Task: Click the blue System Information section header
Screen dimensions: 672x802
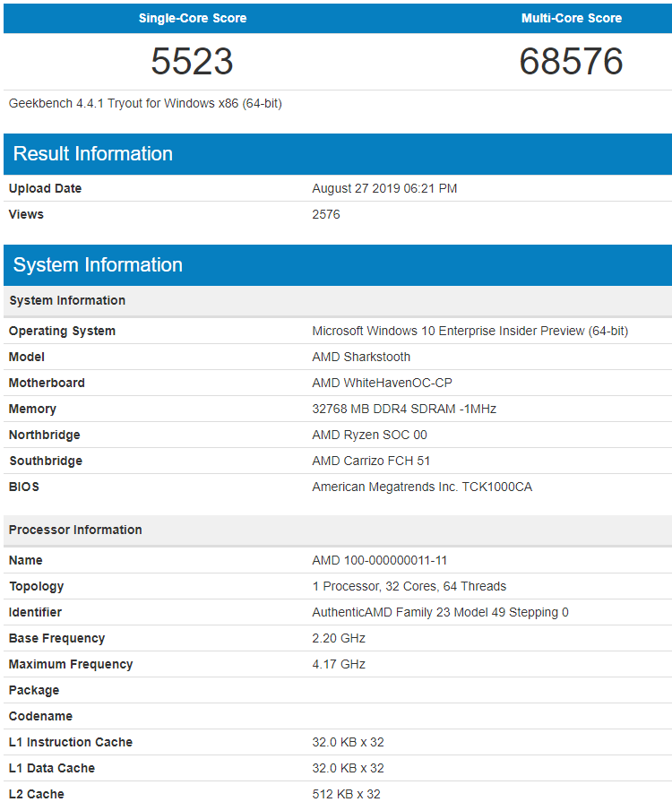Action: (338, 265)
